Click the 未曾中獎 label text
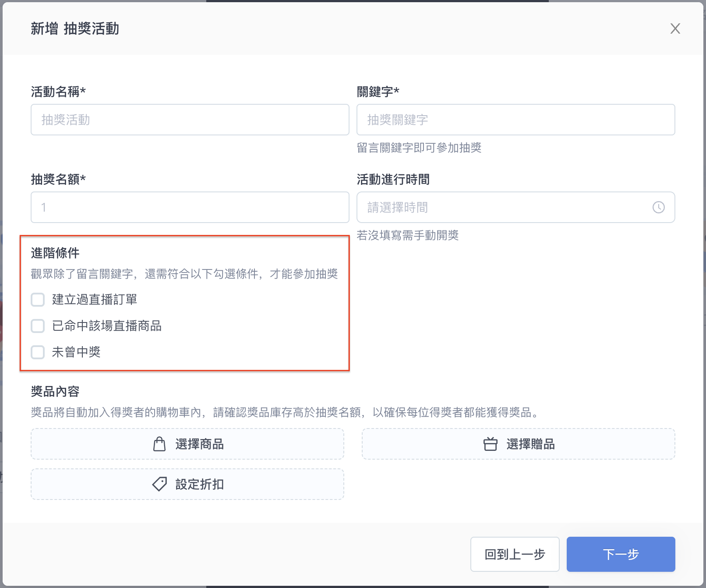The height and width of the screenshot is (588, 706). coord(76,352)
